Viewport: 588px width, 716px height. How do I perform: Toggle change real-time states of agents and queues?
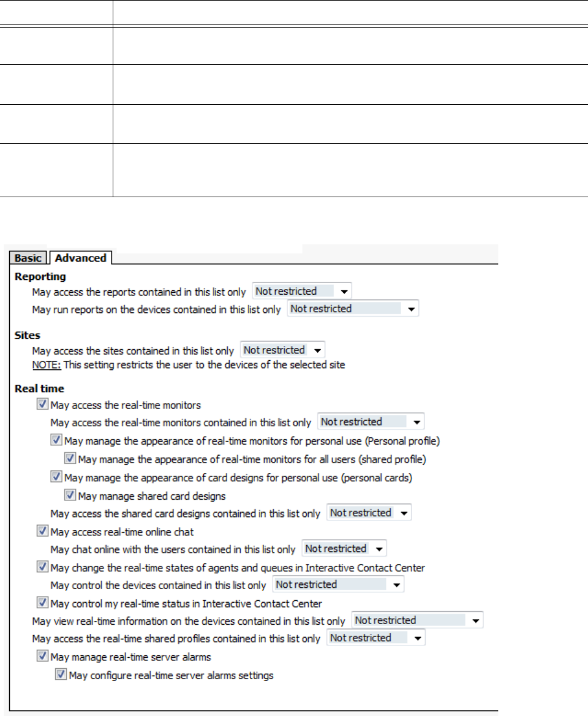coord(42,567)
